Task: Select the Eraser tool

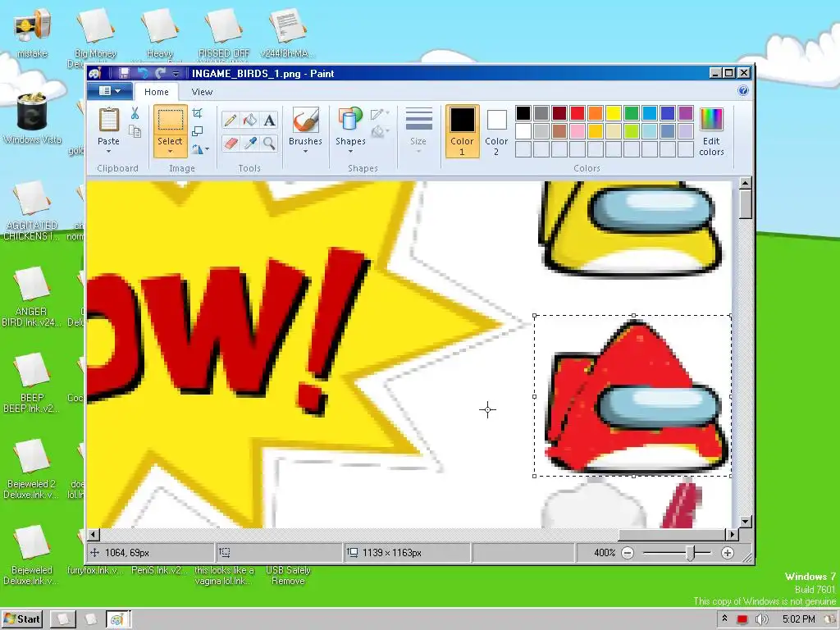Action: (231, 143)
